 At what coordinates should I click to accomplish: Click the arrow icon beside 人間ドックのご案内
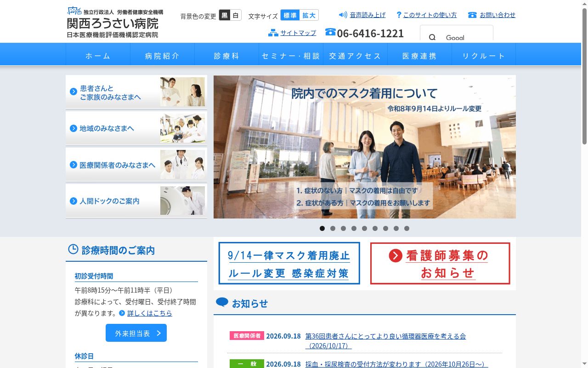click(73, 201)
